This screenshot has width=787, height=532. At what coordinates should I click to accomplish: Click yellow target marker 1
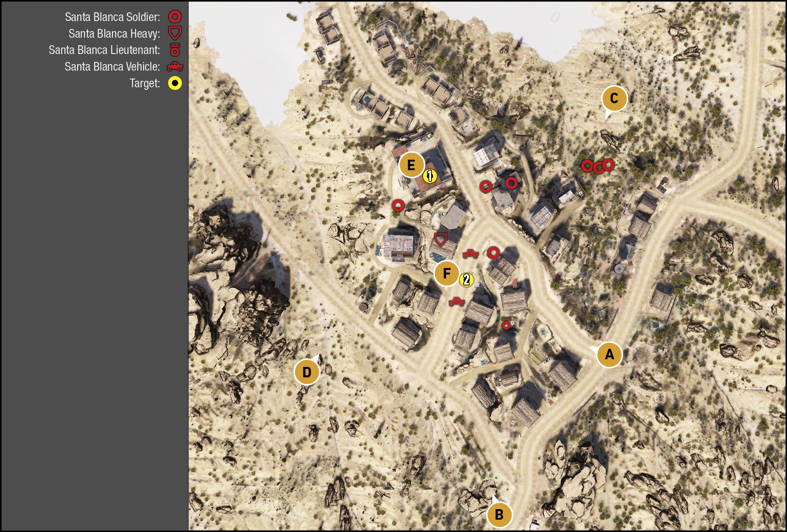(430, 176)
